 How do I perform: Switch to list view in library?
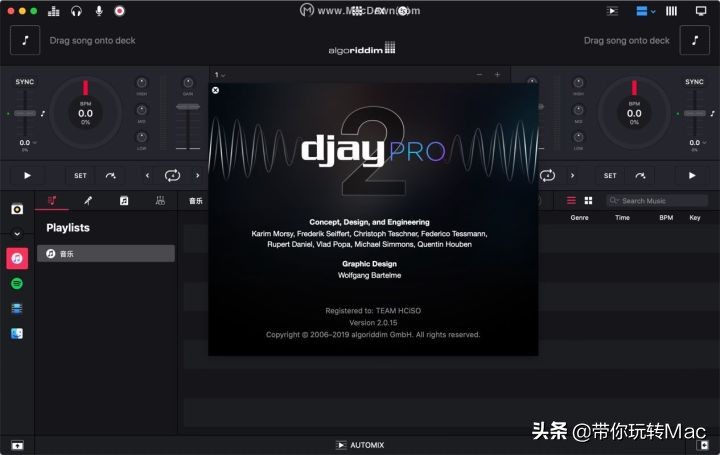click(x=571, y=201)
